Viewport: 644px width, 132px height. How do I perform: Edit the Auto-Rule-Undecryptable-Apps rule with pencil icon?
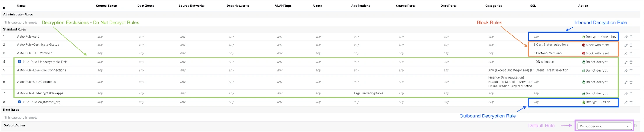[x=626, y=94]
